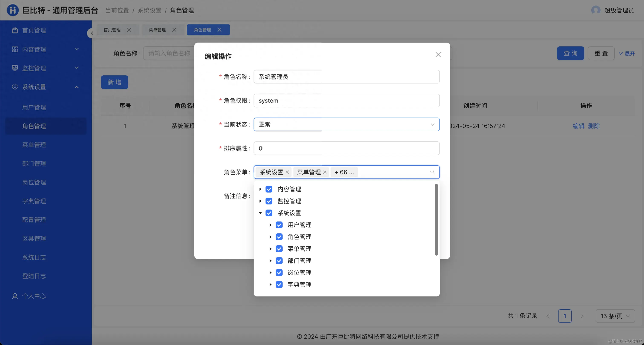The height and width of the screenshot is (345, 644).
Task: Toggle the 字典管理 checkbox
Action: pos(279,285)
